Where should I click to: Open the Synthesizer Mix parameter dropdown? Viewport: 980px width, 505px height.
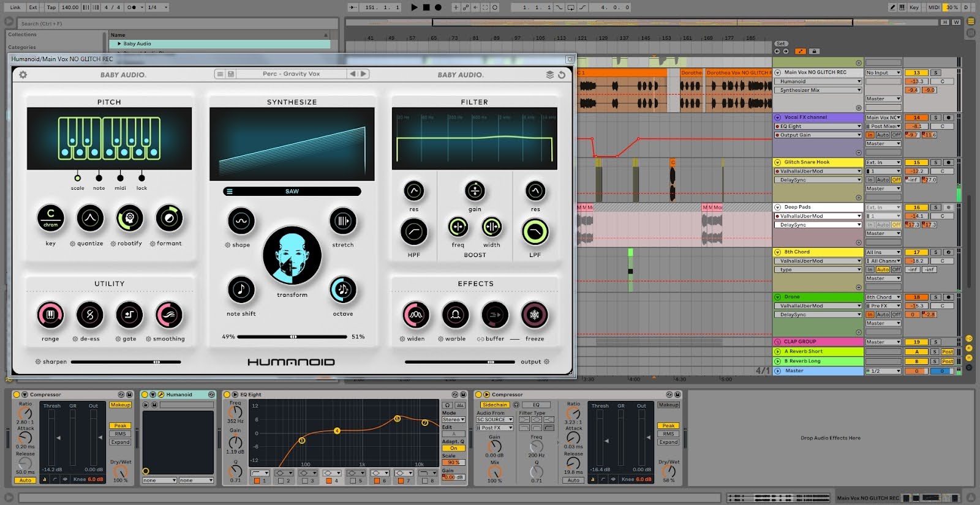pyautogui.click(x=818, y=90)
